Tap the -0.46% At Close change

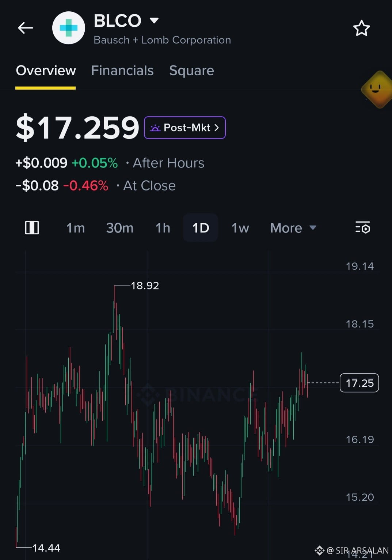(86, 186)
